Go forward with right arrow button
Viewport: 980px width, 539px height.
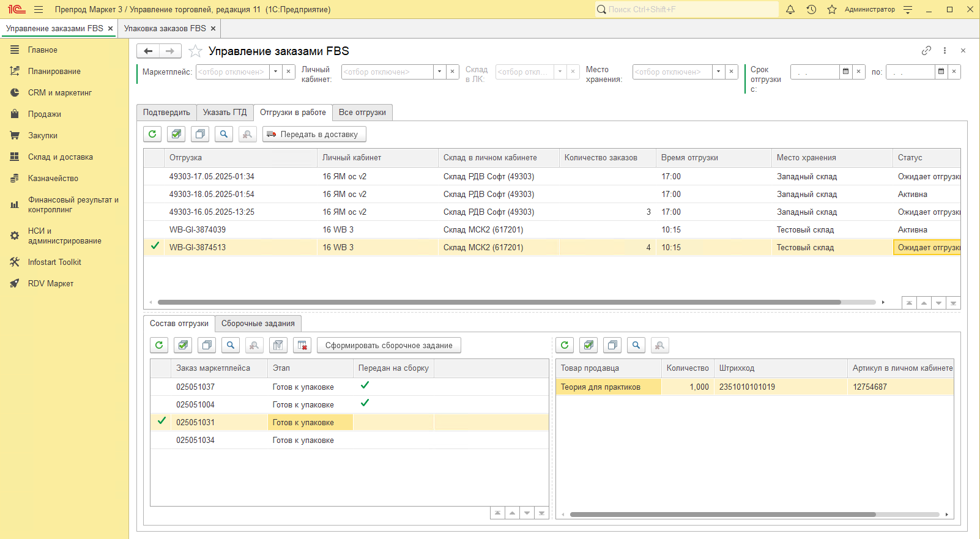[170, 51]
